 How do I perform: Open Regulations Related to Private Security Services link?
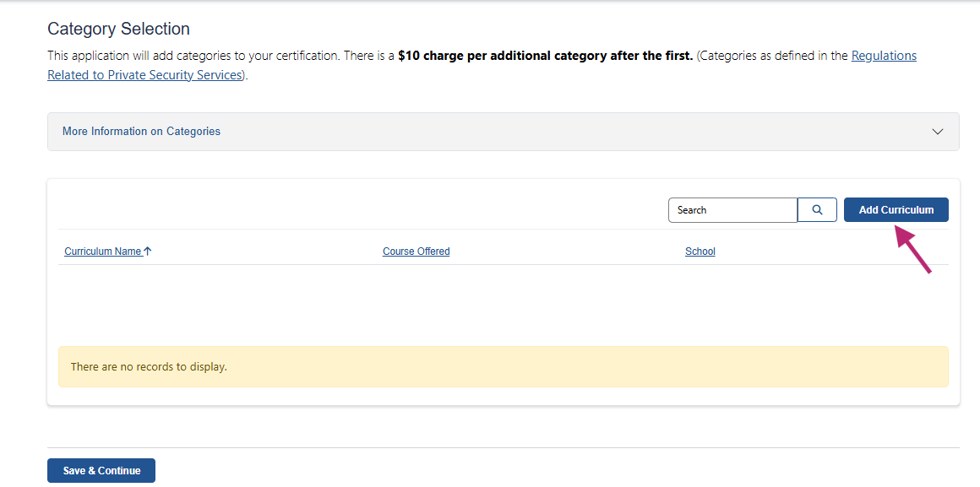884,56
